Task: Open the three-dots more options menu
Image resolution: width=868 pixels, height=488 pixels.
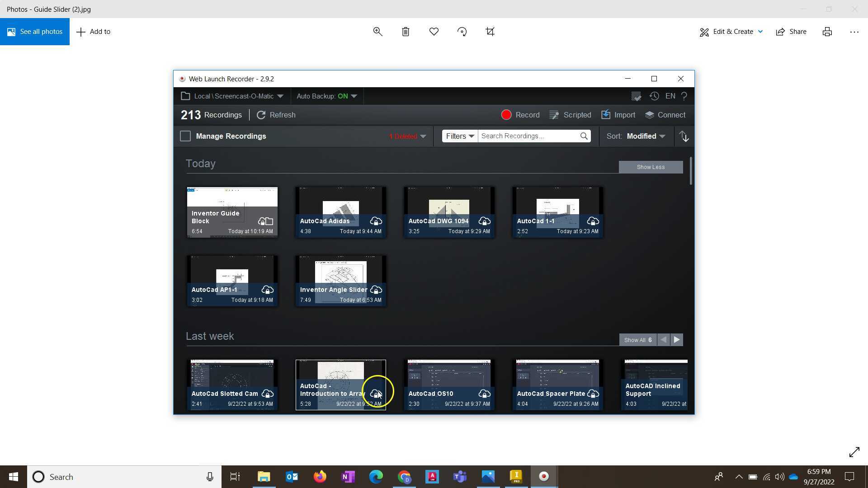Action: 854,32
